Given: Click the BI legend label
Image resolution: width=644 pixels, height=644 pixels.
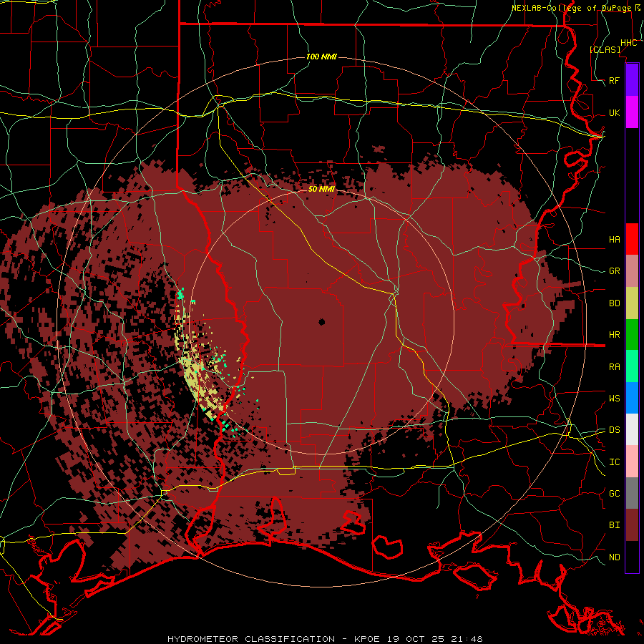Looking at the screenshot, I should [614, 525].
